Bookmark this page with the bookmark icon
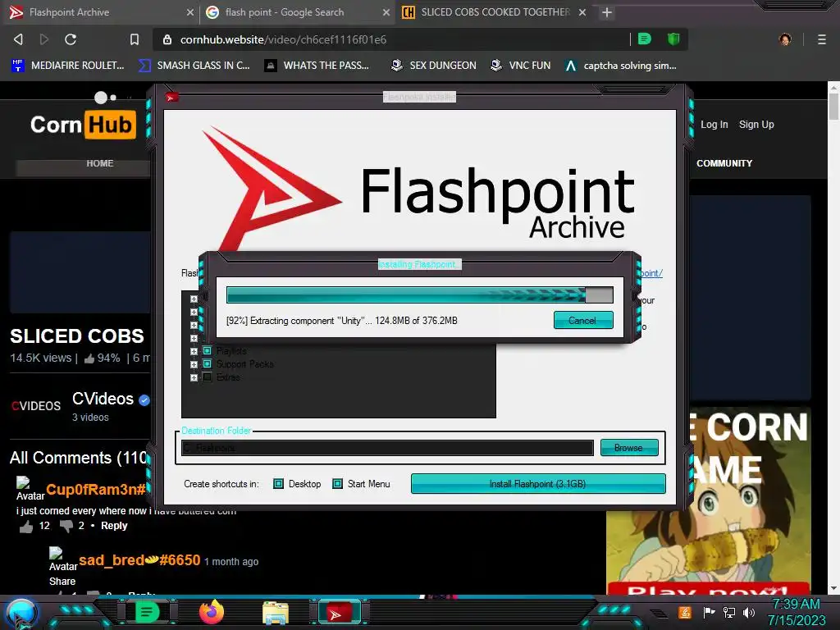Image resolution: width=840 pixels, height=630 pixels. (135, 39)
